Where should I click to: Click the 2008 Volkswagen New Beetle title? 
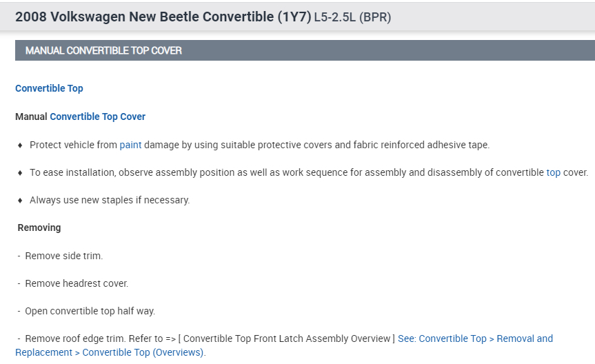coord(163,17)
